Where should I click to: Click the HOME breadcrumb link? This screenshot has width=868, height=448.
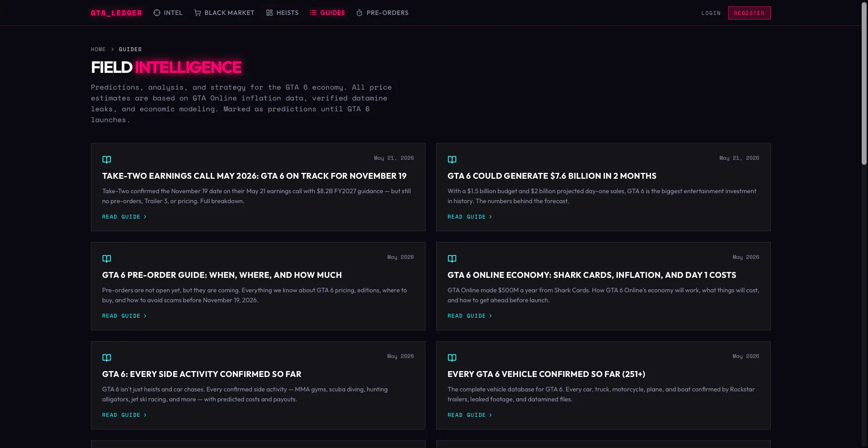click(x=98, y=49)
